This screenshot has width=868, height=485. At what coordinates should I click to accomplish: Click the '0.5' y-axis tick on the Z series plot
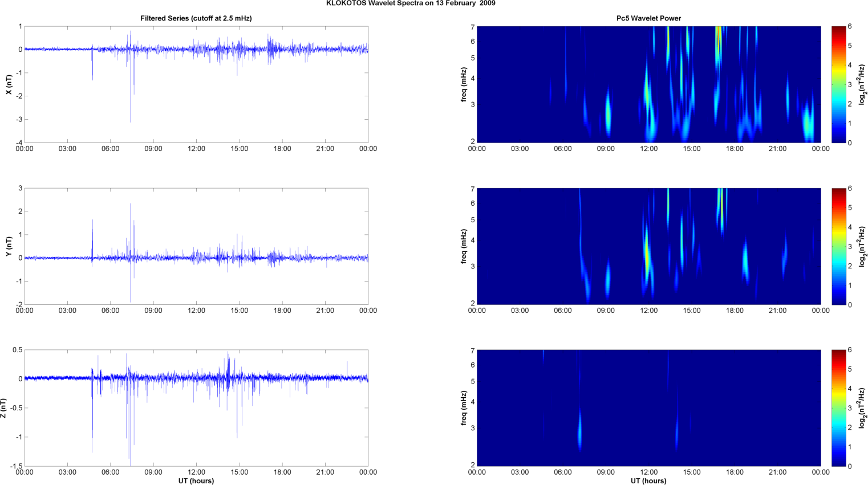18,350
